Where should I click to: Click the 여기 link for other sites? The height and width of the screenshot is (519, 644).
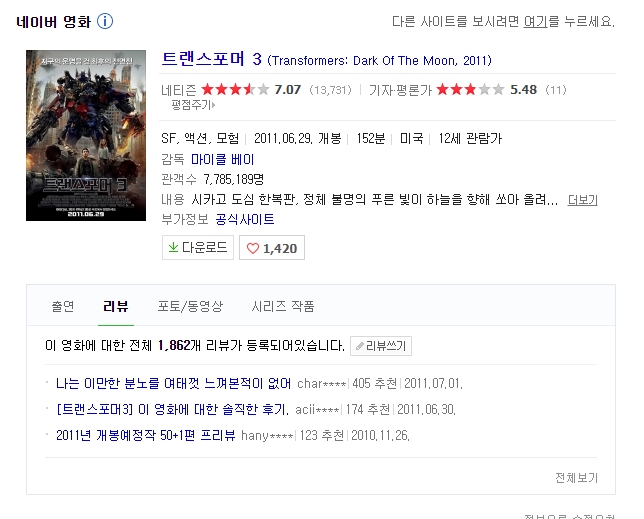535,21
